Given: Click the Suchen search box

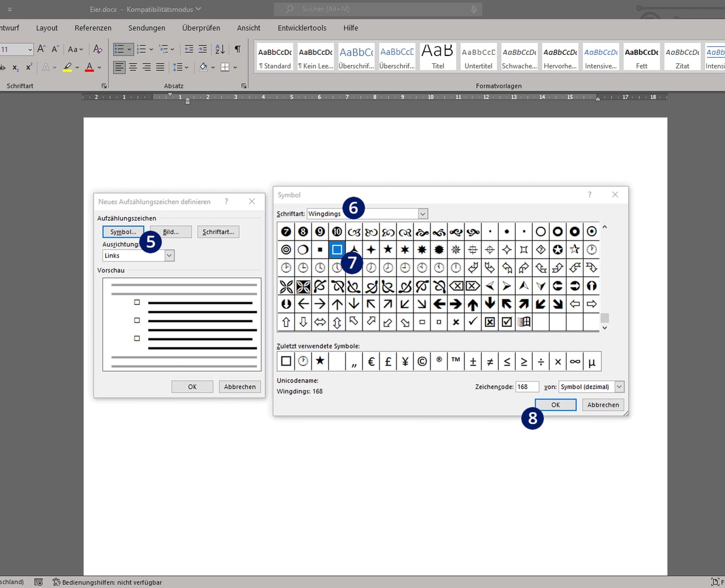Looking at the screenshot, I should point(378,9).
